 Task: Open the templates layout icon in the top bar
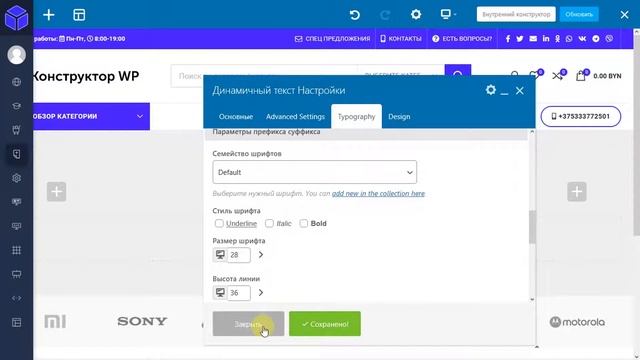pyautogui.click(x=79, y=15)
